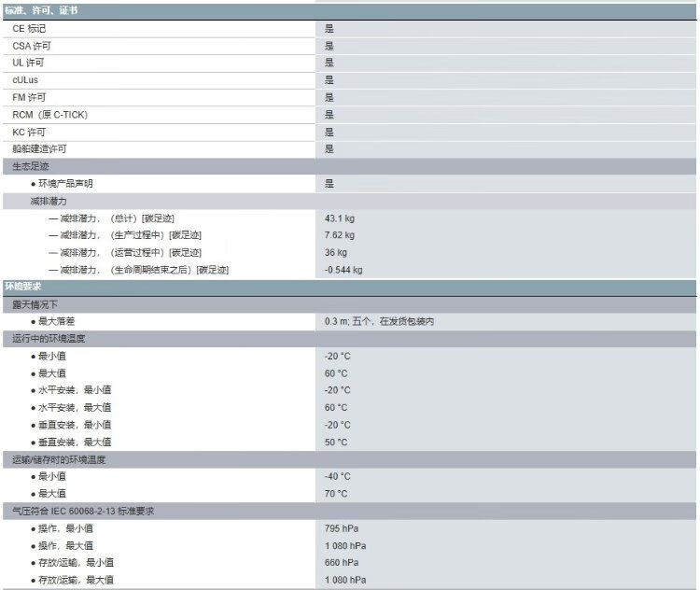Select the KC 许可 row label
Image resolution: width=700 pixels, height=590 pixels.
pos(29,132)
